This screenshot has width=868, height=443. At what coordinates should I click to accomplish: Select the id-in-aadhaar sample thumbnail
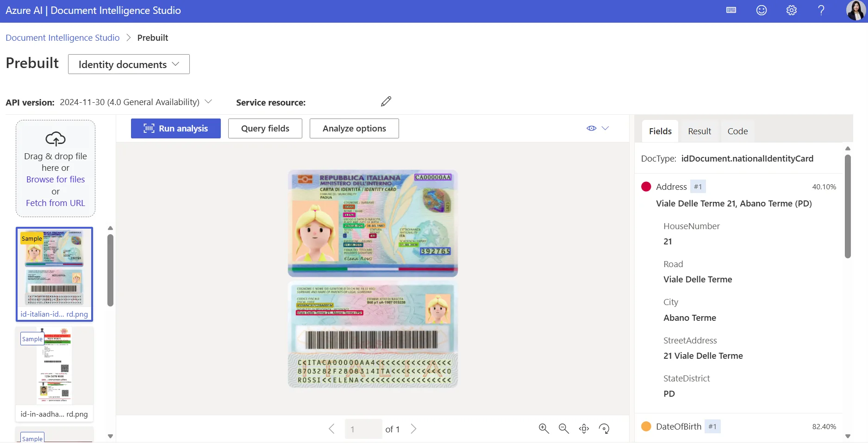(54, 374)
